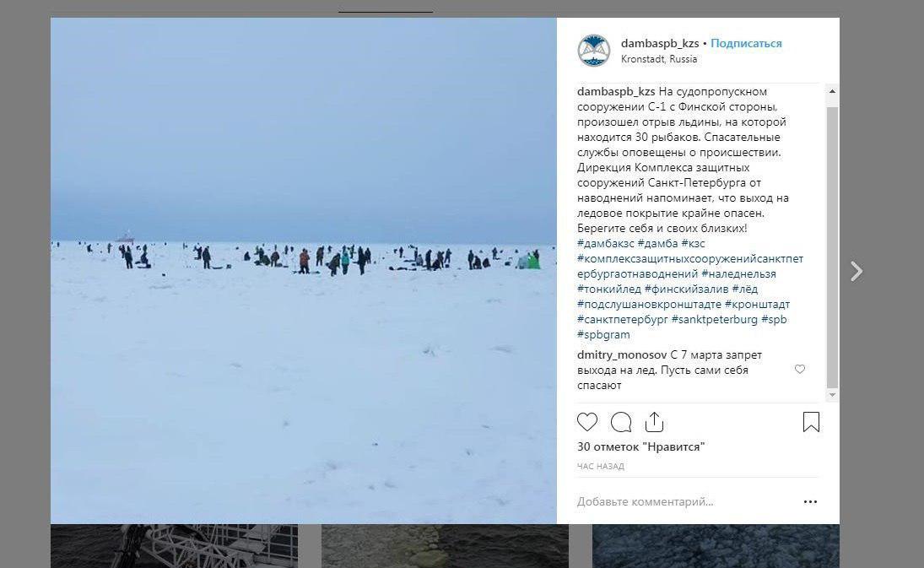Open the #кронштадт hashtag
The image size is (924, 568).
pos(757,304)
